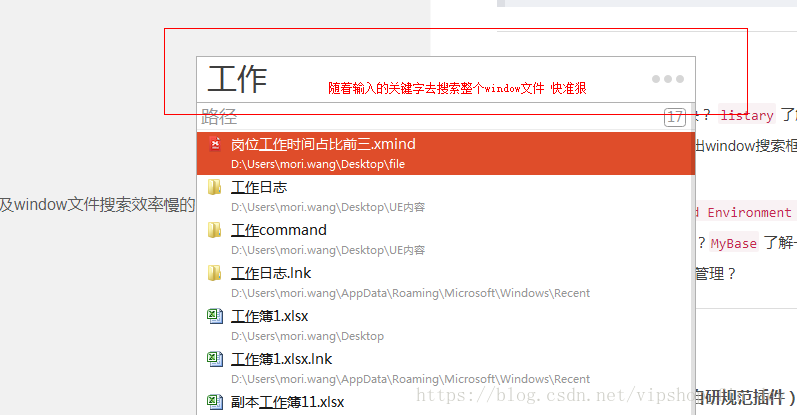This screenshot has width=797, height=415.
Task: Click the MyBase code tag in the article
Action: point(733,243)
